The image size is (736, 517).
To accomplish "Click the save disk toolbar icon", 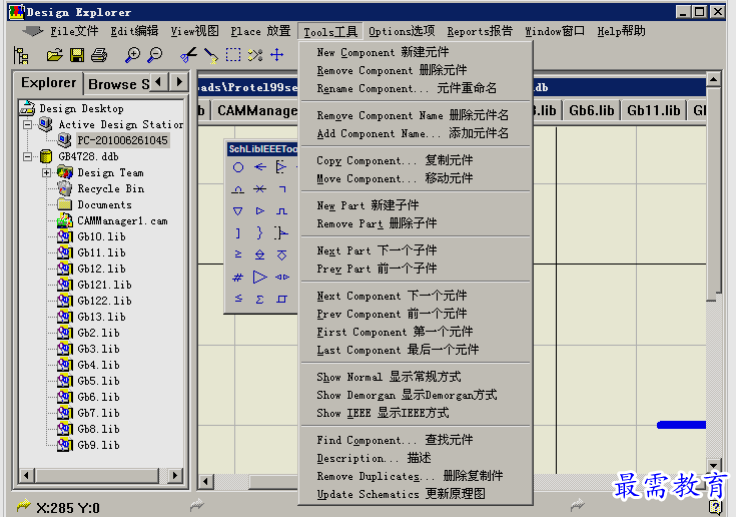I will point(77,55).
